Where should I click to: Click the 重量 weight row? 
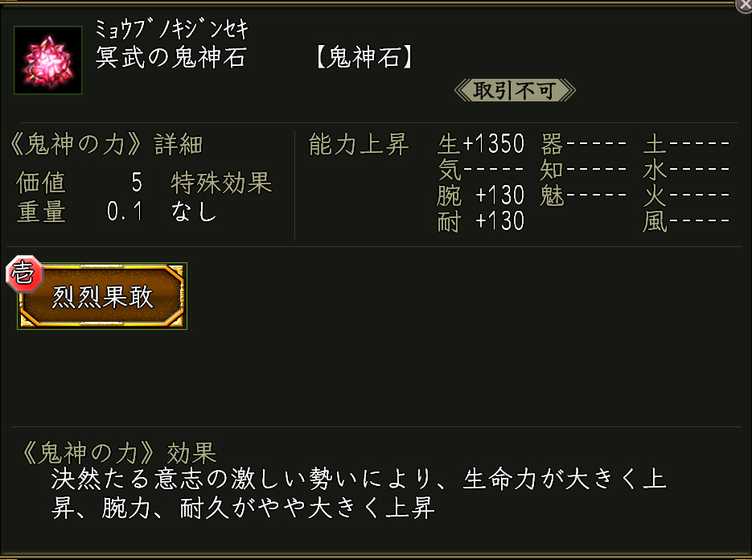coord(79,212)
